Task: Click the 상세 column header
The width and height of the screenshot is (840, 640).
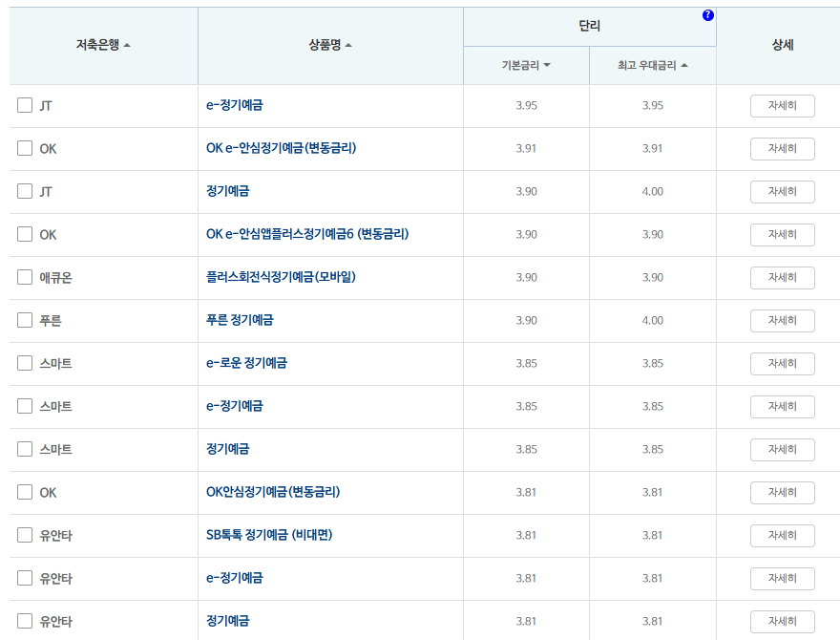Action: click(782, 45)
